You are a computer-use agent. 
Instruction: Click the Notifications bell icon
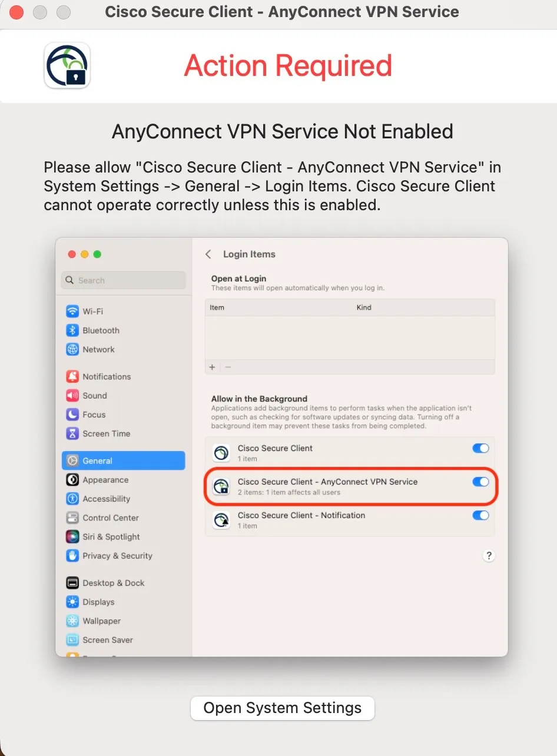[x=72, y=377]
